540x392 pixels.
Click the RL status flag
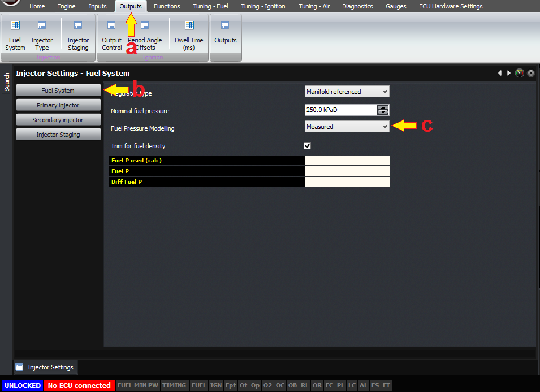305,385
